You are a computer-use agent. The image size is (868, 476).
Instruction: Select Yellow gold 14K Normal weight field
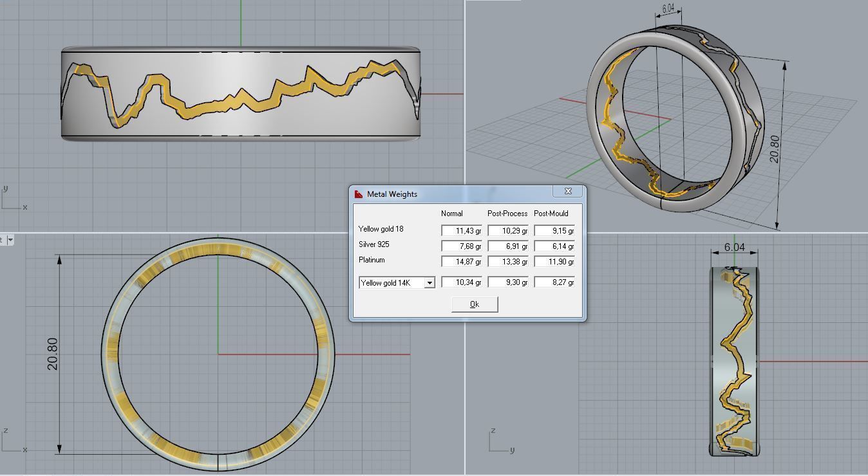pos(461,282)
